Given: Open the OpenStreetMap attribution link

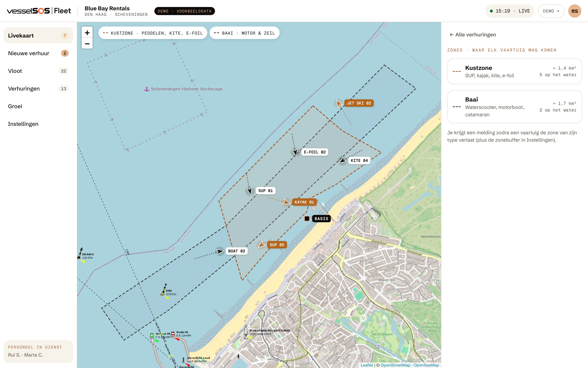Looking at the screenshot, I should (x=395, y=365).
